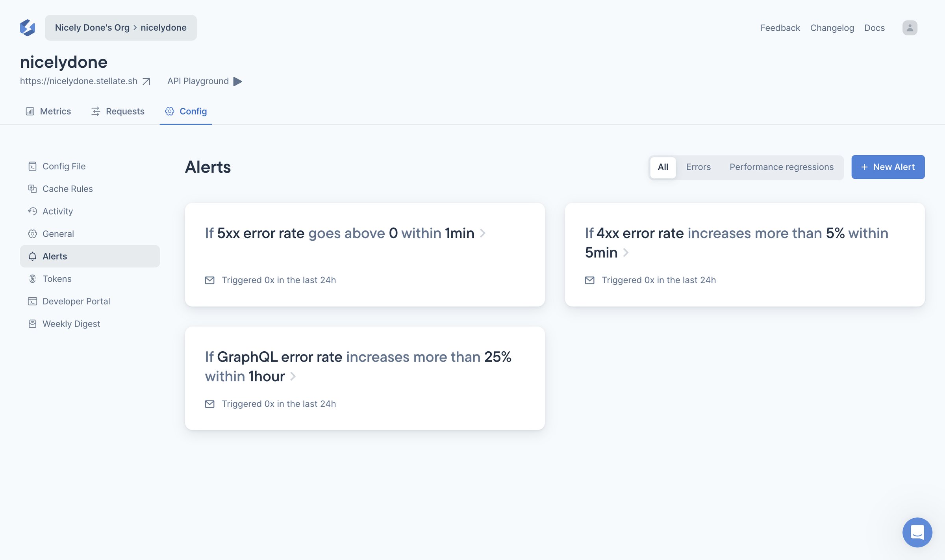
Task: Filter by Performance regressions
Action: click(x=781, y=167)
